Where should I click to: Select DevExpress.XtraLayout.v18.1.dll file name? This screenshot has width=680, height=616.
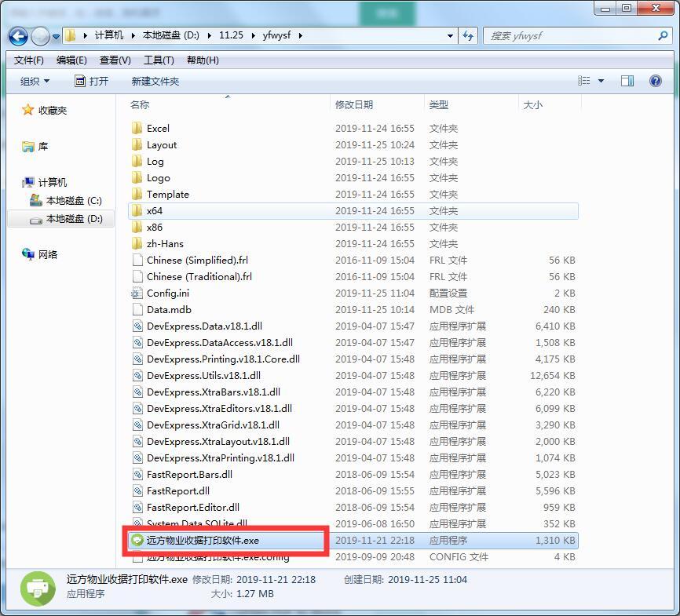pos(218,441)
